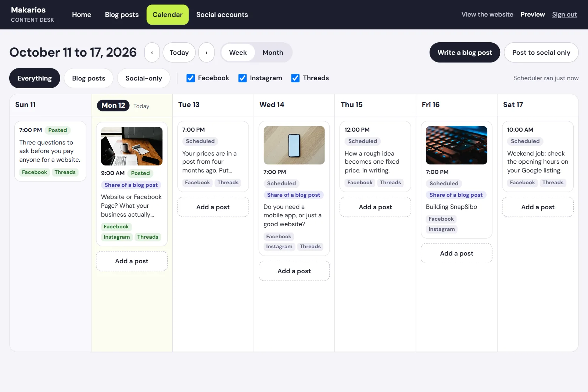
Task: Open View the website link
Action: [x=487, y=14]
